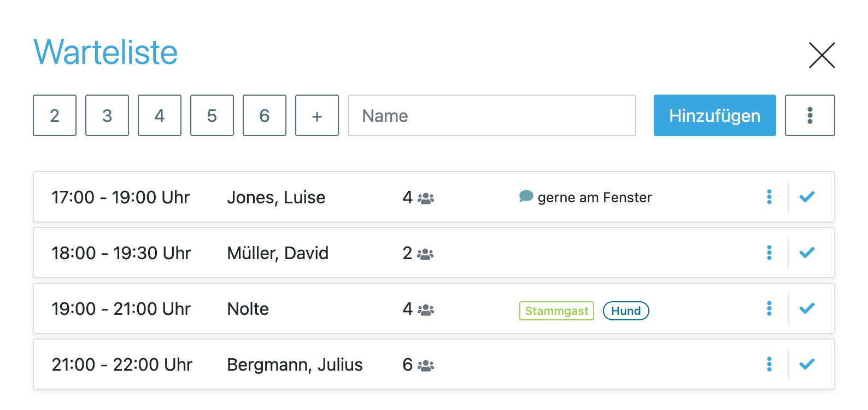The width and height of the screenshot is (868, 410).
Task: Confirm the Jones, Luise waitlist entry checkmark
Action: tap(807, 197)
